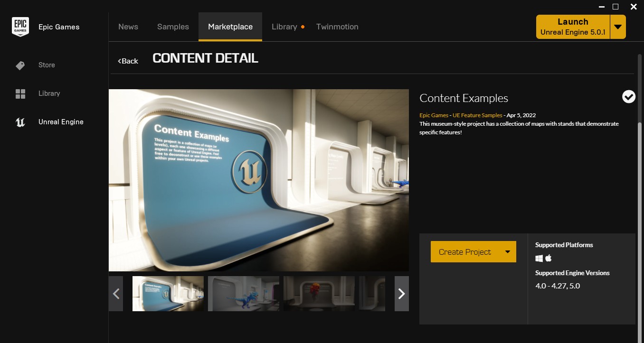
Task: Expand the Create Project dropdown arrow
Action: (507, 252)
